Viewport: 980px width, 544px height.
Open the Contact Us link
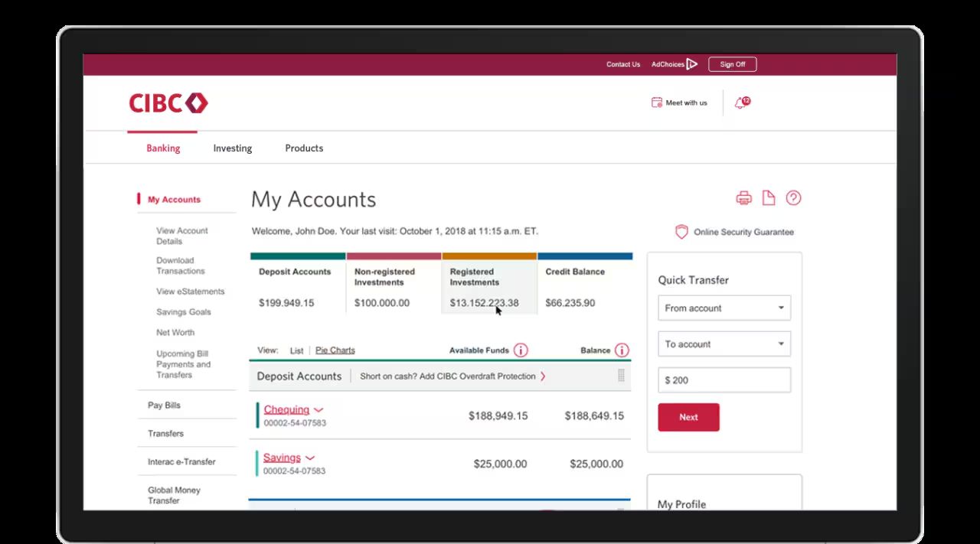pyautogui.click(x=623, y=64)
